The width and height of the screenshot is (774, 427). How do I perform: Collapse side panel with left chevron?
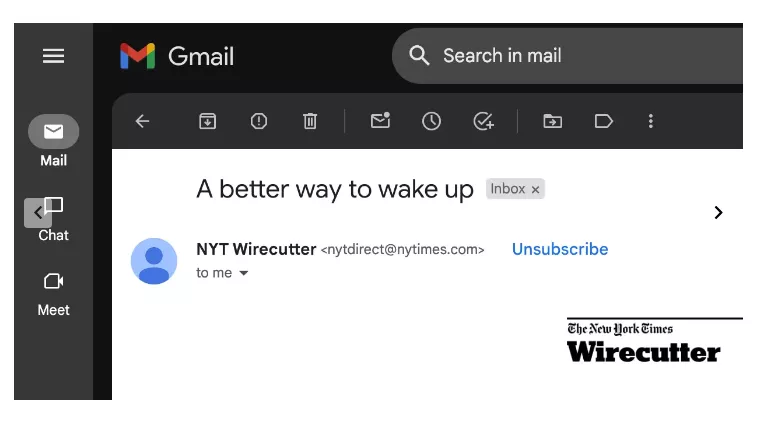click(x=38, y=213)
